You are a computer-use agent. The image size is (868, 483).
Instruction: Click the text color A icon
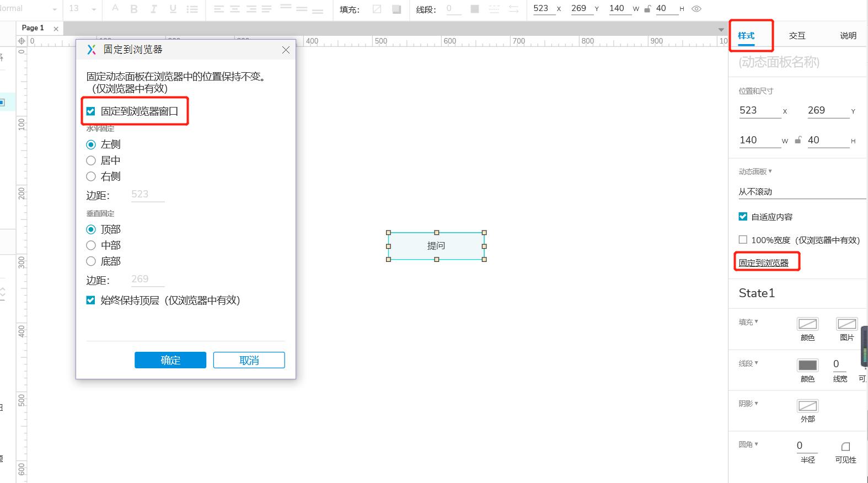[x=115, y=9]
